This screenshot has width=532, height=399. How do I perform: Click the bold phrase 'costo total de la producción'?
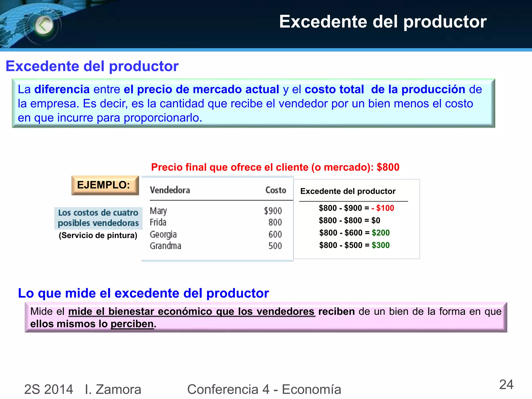[385, 89]
